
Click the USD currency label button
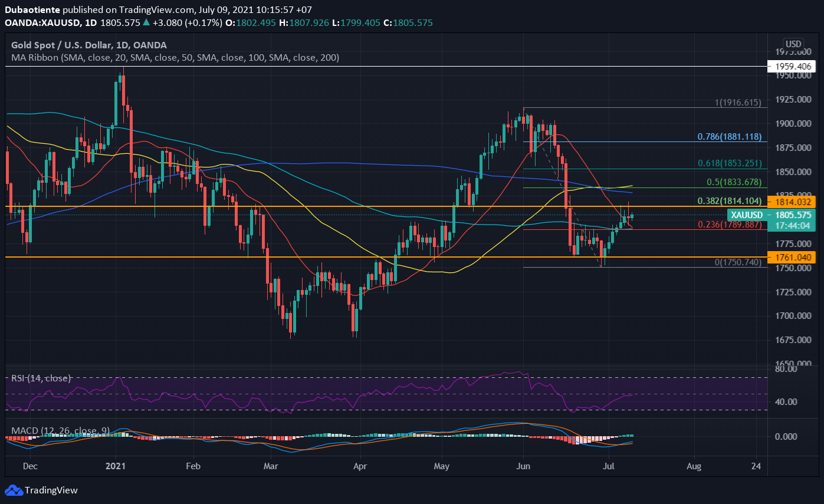coord(793,44)
